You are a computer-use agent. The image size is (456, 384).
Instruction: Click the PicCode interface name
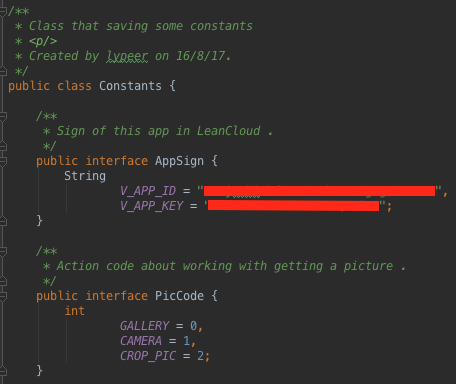coord(179,296)
